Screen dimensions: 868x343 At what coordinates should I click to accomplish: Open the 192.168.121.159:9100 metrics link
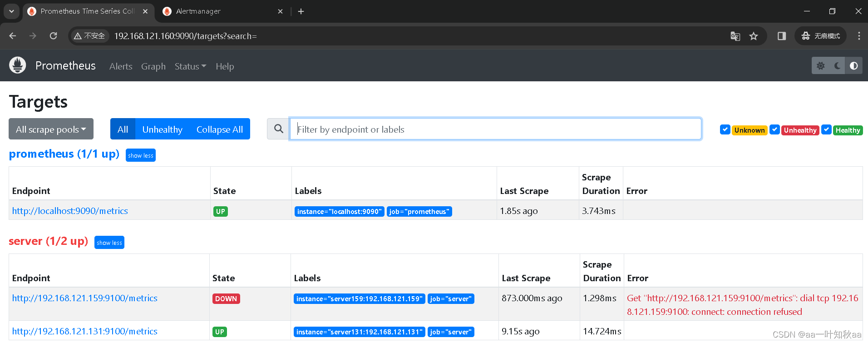coord(85,298)
